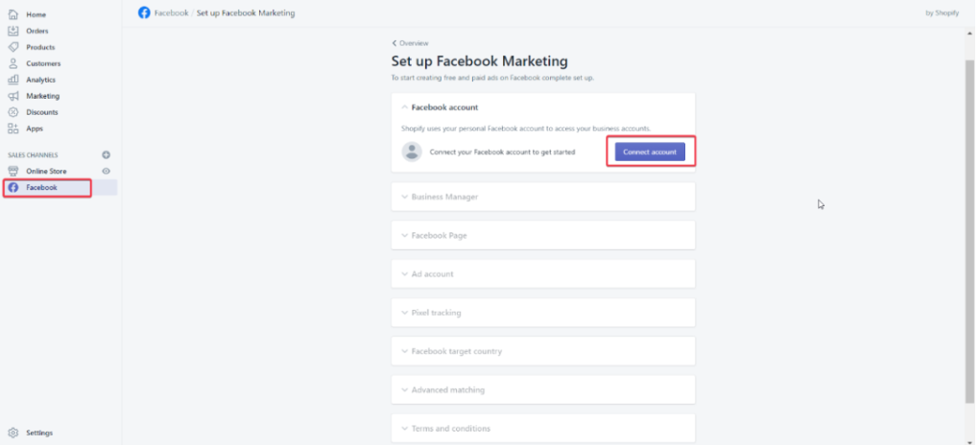Screen dimensions: 980x445
Task: Click the Facebook breadcrumb link
Action: 171,12
